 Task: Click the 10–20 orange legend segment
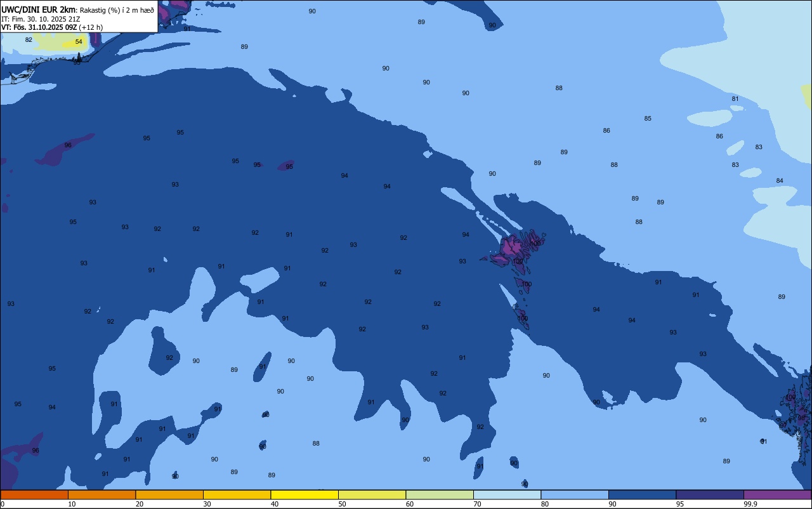point(101,494)
